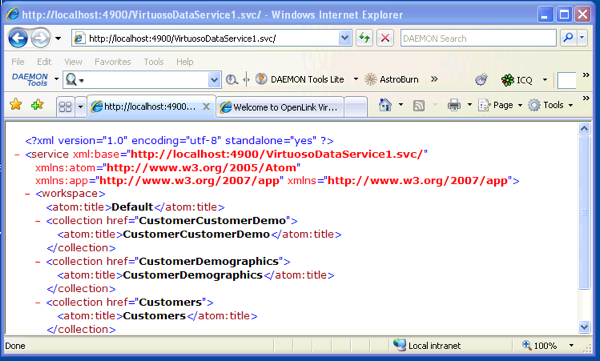The height and width of the screenshot is (361, 600).
Task: Click the Done status text
Action: click(x=15, y=346)
